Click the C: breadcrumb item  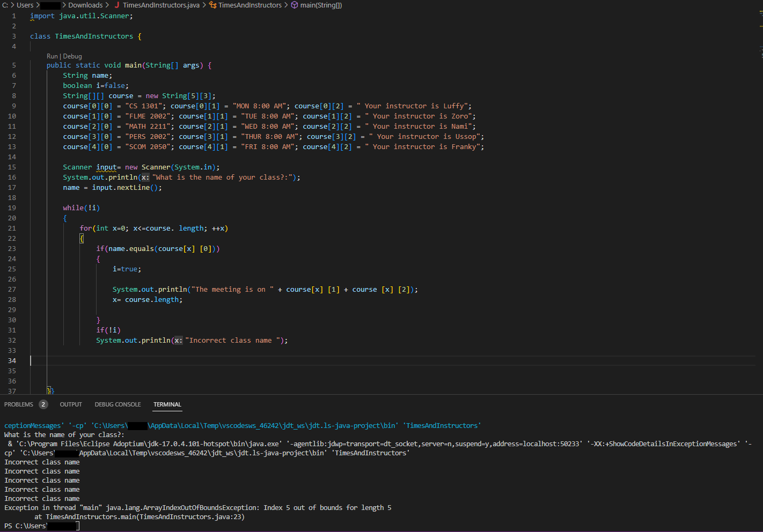coord(5,5)
